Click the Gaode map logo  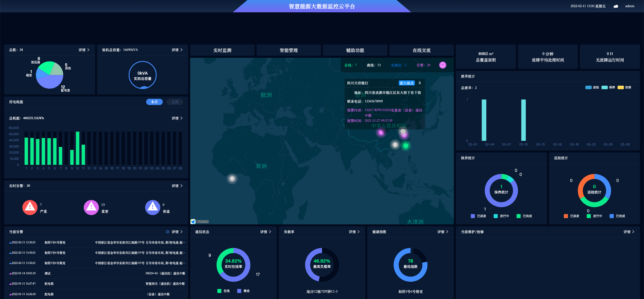pyautogui.click(x=200, y=222)
